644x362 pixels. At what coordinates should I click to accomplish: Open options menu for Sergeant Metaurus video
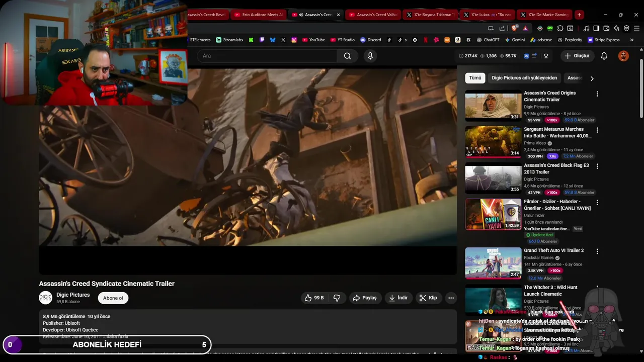coord(597,130)
